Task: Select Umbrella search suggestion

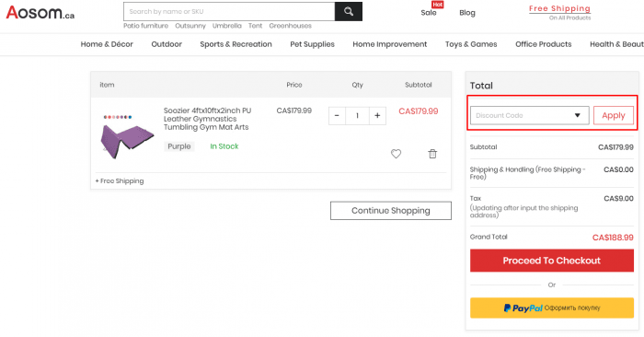Action: [x=226, y=26]
